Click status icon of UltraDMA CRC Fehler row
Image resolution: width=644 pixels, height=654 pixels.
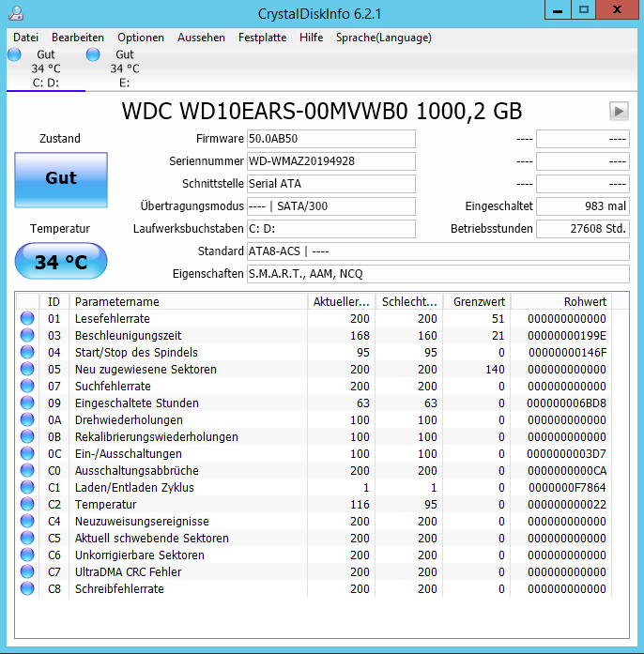coord(27,571)
